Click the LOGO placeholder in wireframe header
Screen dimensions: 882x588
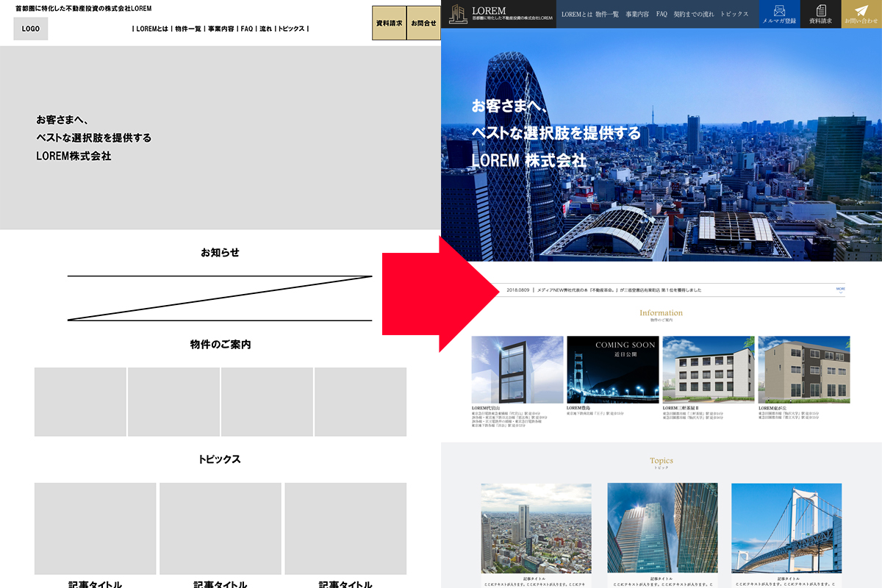coord(30,28)
